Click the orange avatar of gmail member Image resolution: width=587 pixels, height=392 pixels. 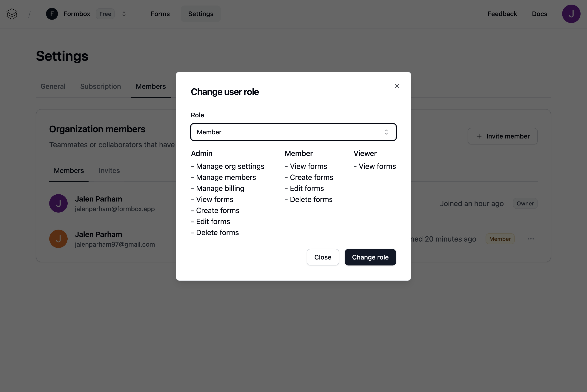(58, 239)
